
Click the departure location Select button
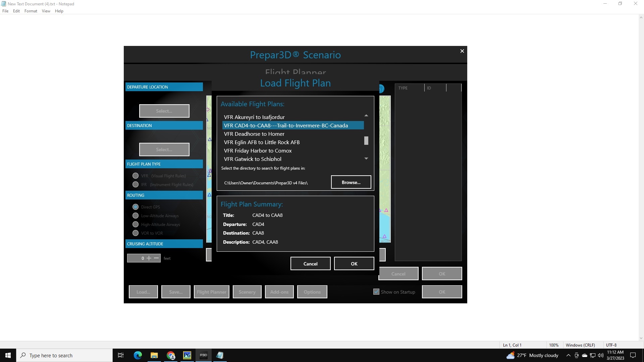coord(164,111)
